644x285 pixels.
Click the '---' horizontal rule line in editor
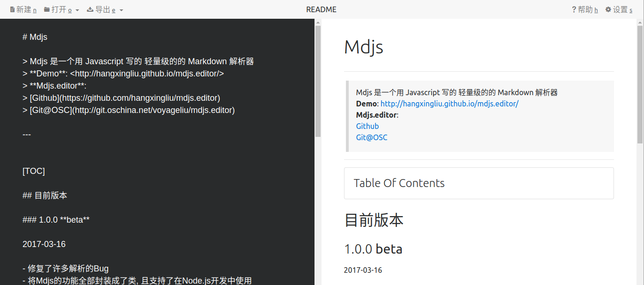click(27, 135)
